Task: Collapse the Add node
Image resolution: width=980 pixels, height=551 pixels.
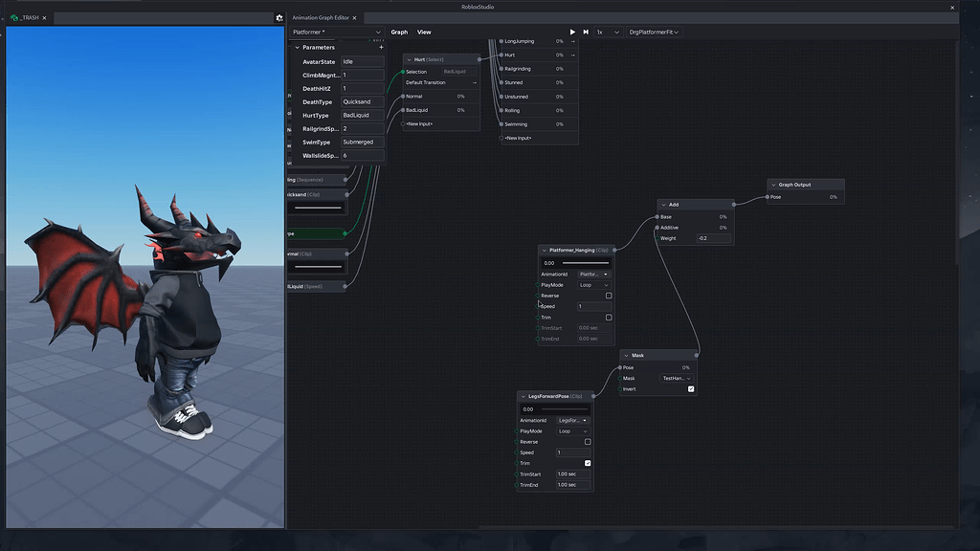Action: coord(664,205)
